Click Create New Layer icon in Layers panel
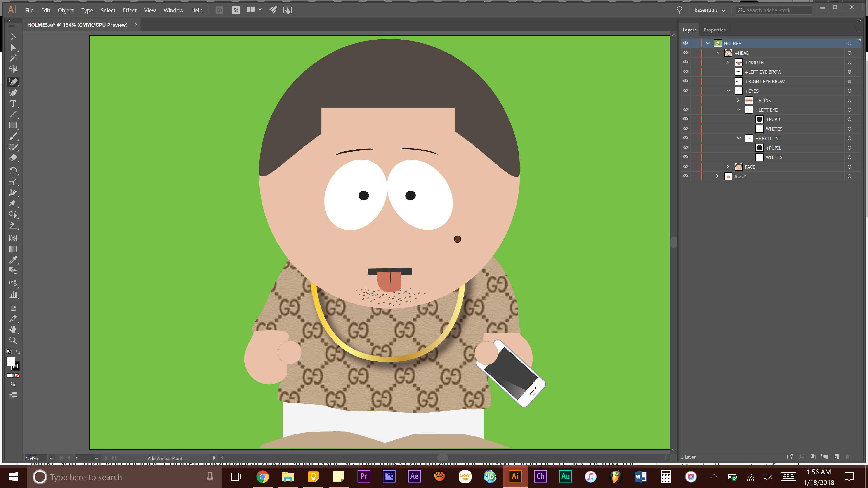 (x=837, y=456)
